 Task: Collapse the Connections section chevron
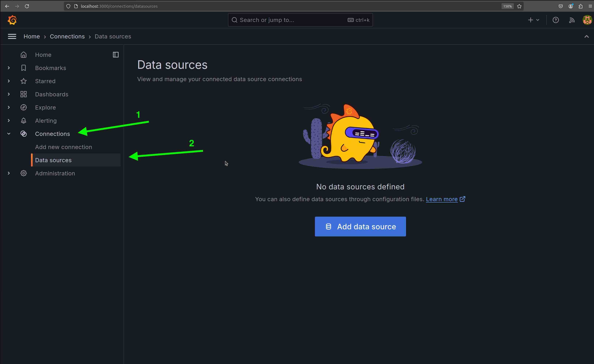pyautogui.click(x=9, y=134)
